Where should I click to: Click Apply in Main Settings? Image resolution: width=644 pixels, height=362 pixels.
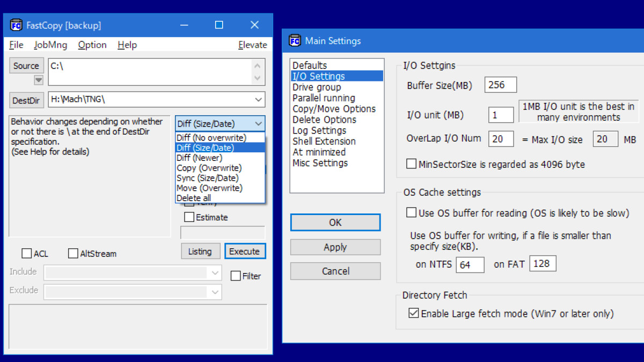pos(335,247)
